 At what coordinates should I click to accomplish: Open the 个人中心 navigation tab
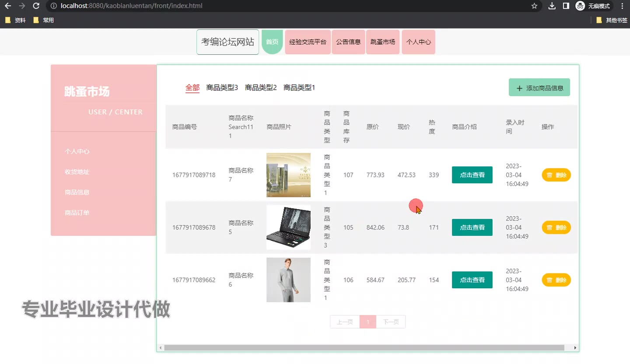tap(419, 42)
